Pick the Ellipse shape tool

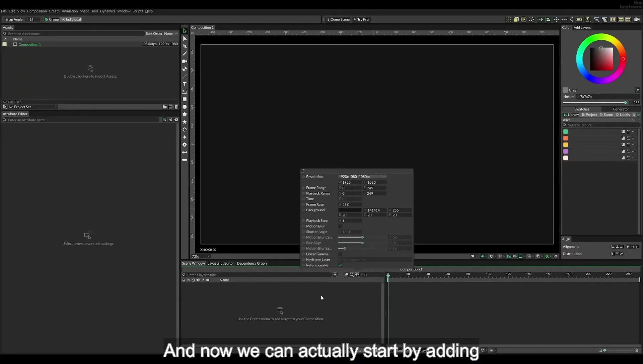click(x=185, y=107)
